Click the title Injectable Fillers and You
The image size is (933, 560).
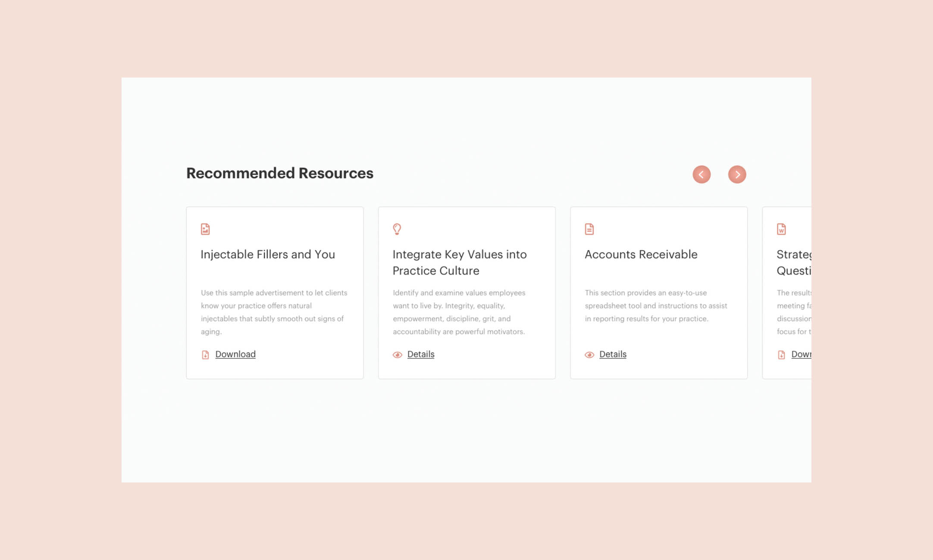(268, 254)
